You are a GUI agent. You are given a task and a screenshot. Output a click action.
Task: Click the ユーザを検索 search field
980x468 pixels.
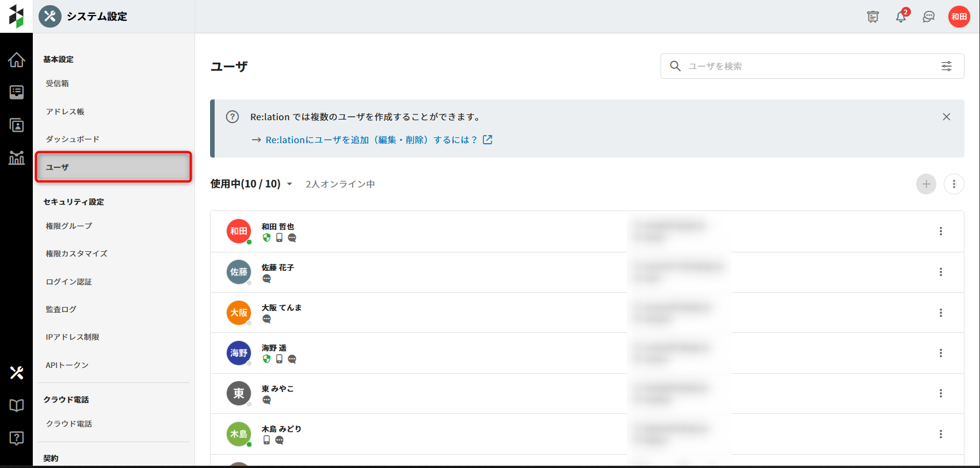[x=806, y=66]
